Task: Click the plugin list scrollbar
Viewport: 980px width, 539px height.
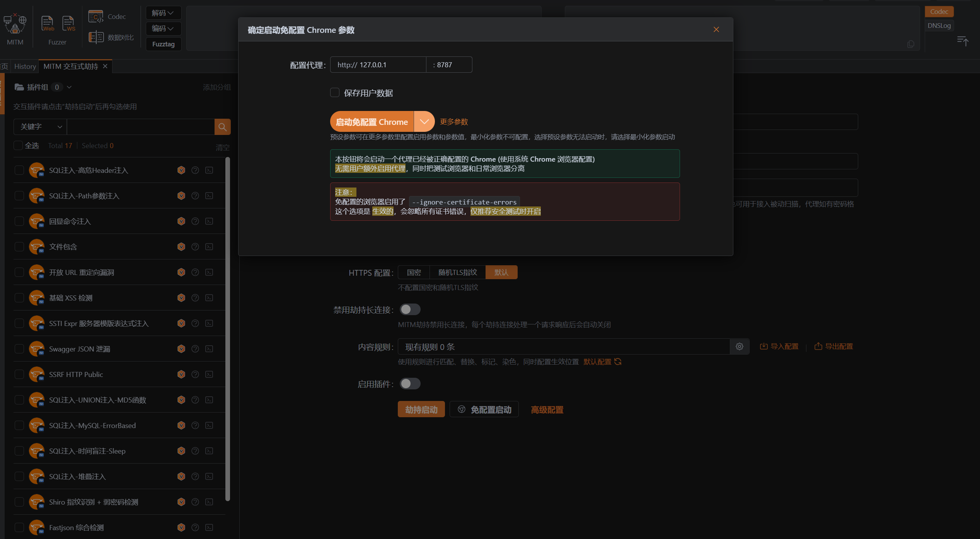Action: [228, 329]
